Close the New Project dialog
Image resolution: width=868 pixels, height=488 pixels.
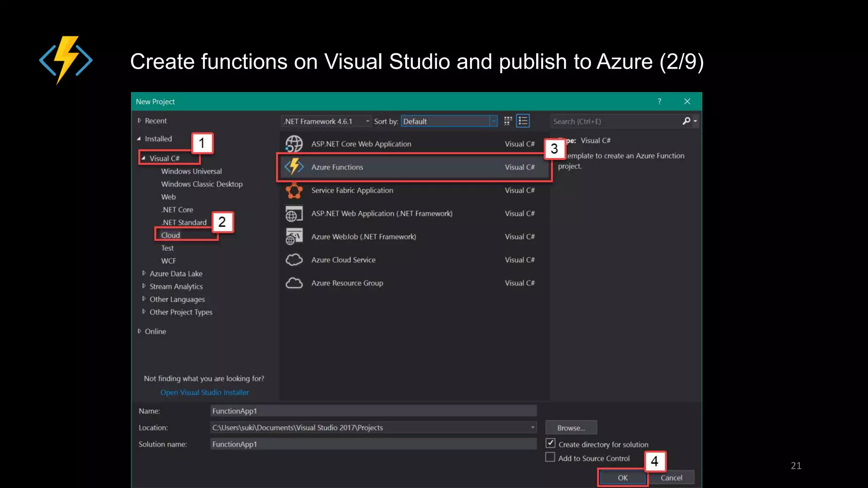point(687,101)
